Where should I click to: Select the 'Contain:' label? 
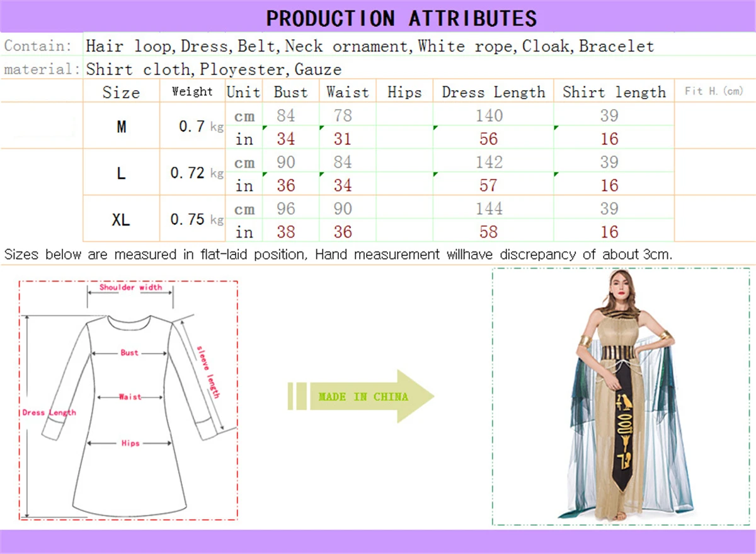coord(38,46)
